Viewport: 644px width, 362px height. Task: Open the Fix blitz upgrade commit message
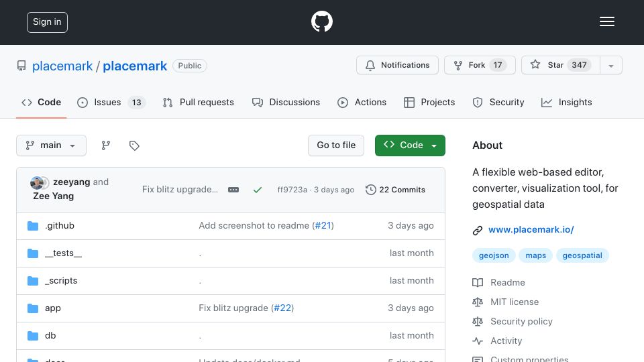pos(180,189)
